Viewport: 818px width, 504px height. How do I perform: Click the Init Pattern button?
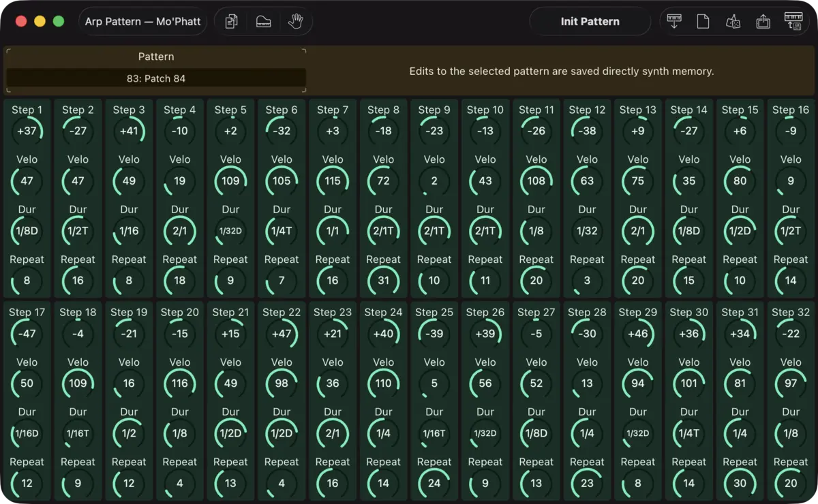(x=590, y=22)
